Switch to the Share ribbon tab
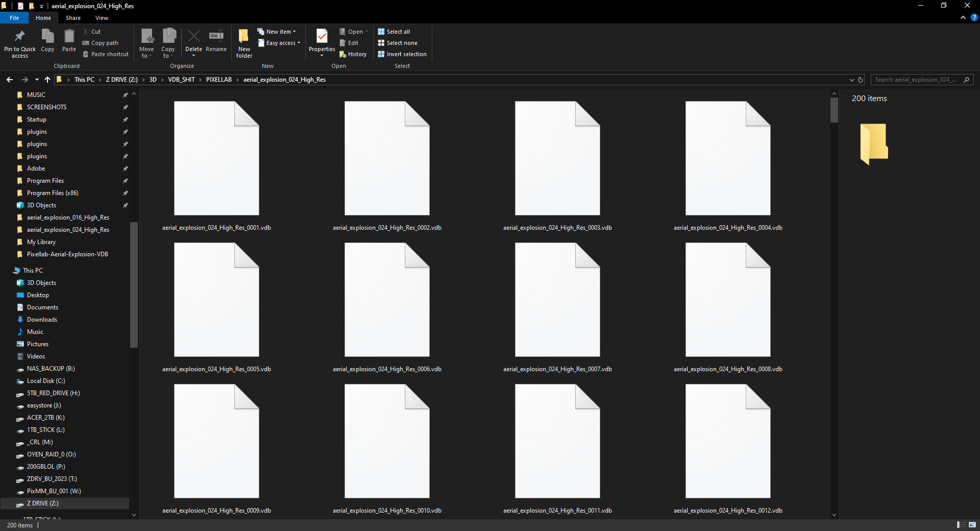This screenshot has height=531, width=980. [x=73, y=18]
